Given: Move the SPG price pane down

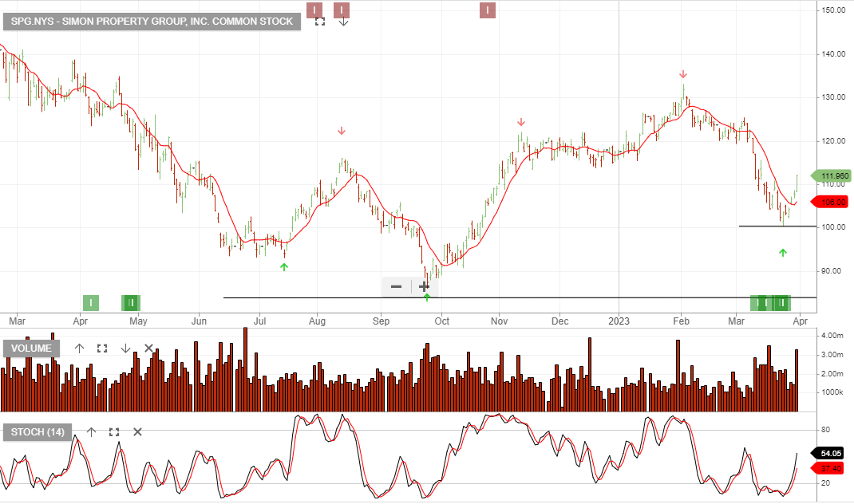Looking at the screenshot, I should point(343,22).
